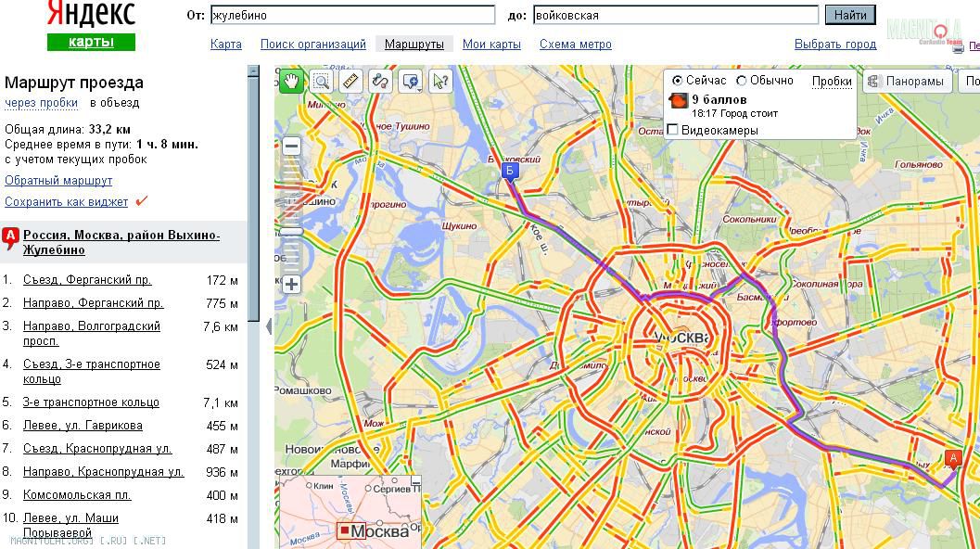This screenshot has width=980, height=549.
Task: Click Сохранить как виджет link
Action: 66,202
